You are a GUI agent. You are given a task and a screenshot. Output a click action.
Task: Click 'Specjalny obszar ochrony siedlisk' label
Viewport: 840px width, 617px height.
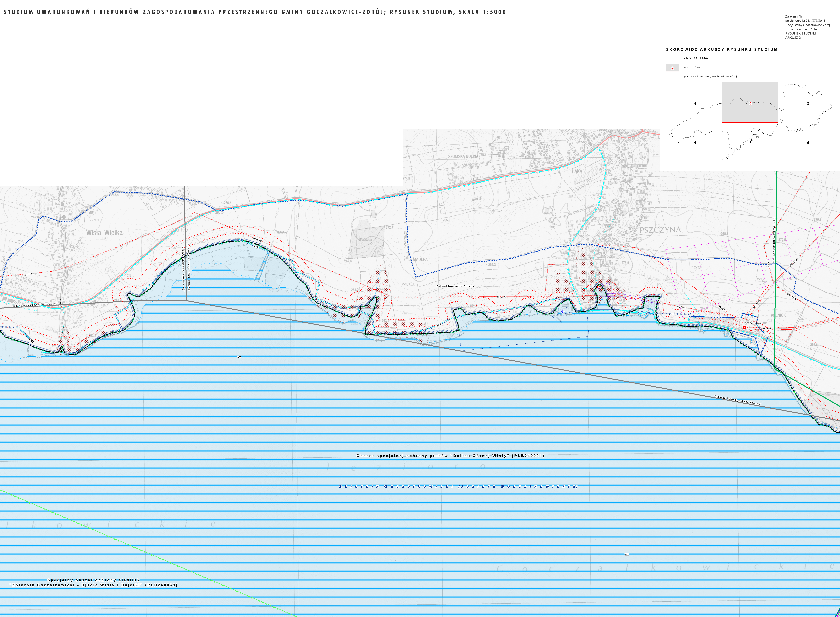(93, 580)
